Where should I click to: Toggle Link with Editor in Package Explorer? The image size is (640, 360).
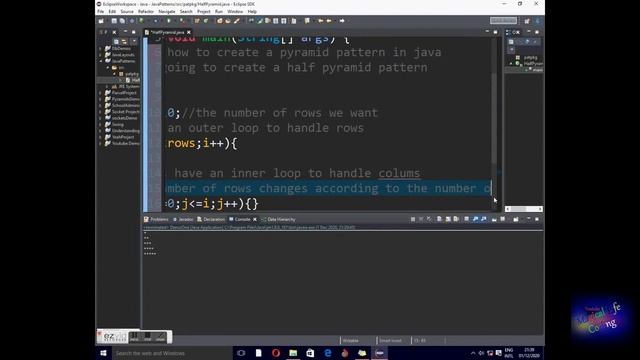pyautogui.click(x=124, y=41)
